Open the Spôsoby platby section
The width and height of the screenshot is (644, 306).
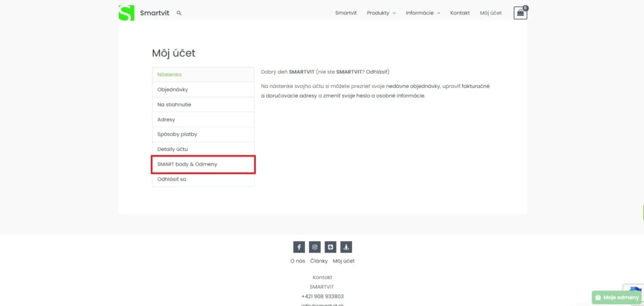pyautogui.click(x=203, y=134)
